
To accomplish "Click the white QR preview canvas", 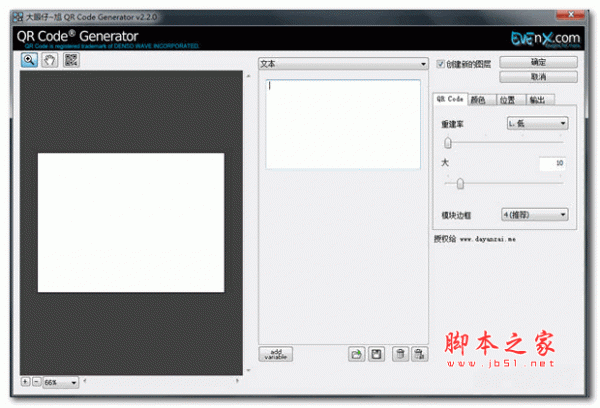I will pyautogui.click(x=131, y=223).
